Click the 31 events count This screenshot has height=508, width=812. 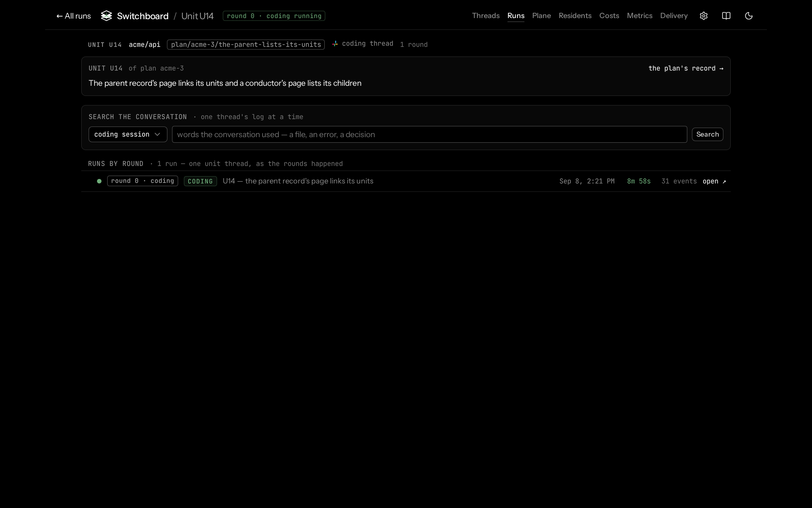679,181
